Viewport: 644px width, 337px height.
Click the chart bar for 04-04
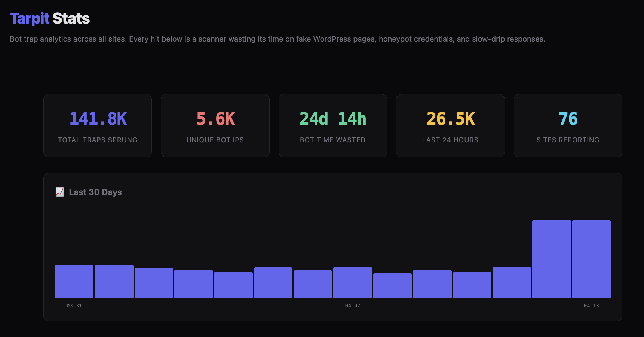(x=233, y=285)
